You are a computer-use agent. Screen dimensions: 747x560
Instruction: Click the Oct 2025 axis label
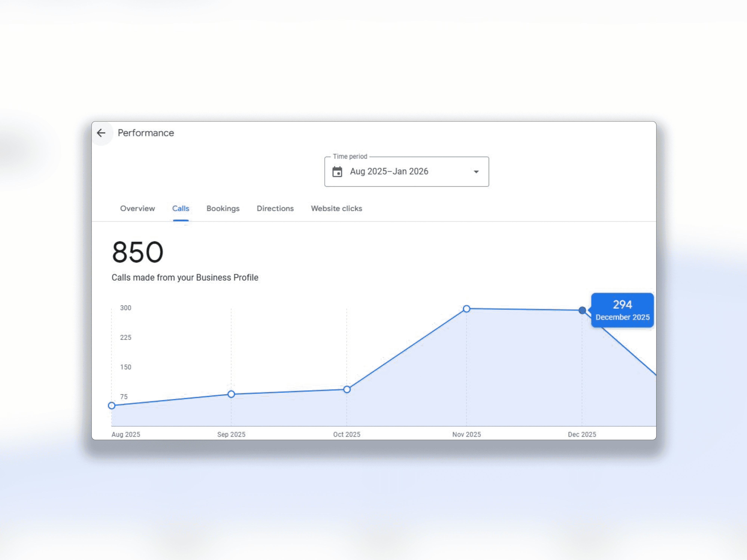tap(347, 434)
